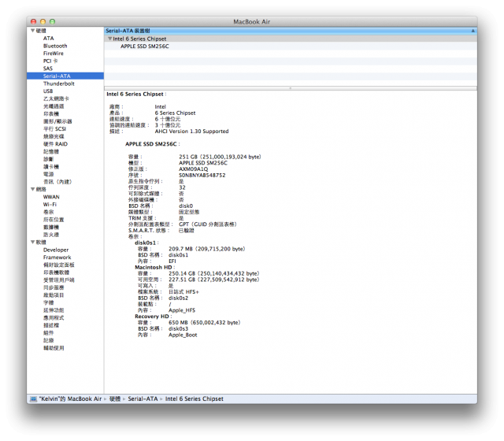
Task: Select 所在位置 in the sidebar
Action: [54, 220]
